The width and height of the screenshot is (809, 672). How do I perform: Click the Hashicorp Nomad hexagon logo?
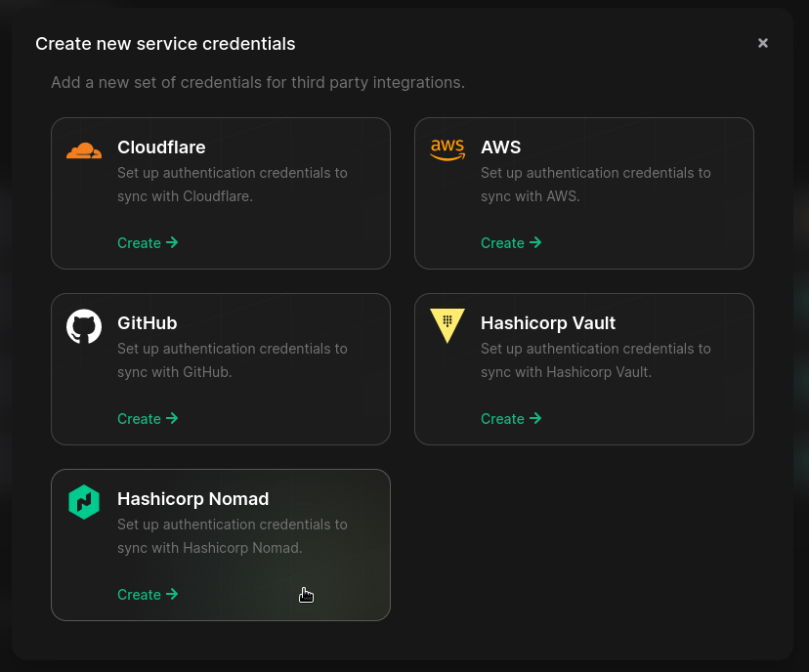[x=84, y=502]
